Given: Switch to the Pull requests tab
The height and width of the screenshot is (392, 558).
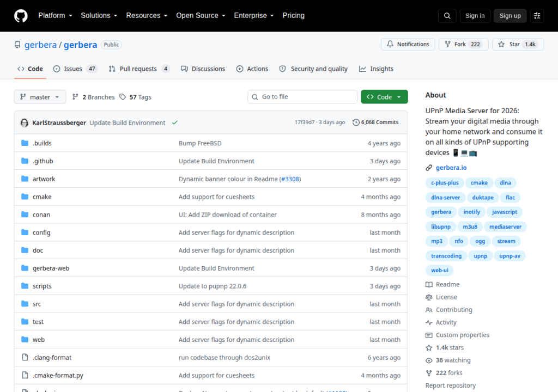Looking at the screenshot, I should 139,69.
